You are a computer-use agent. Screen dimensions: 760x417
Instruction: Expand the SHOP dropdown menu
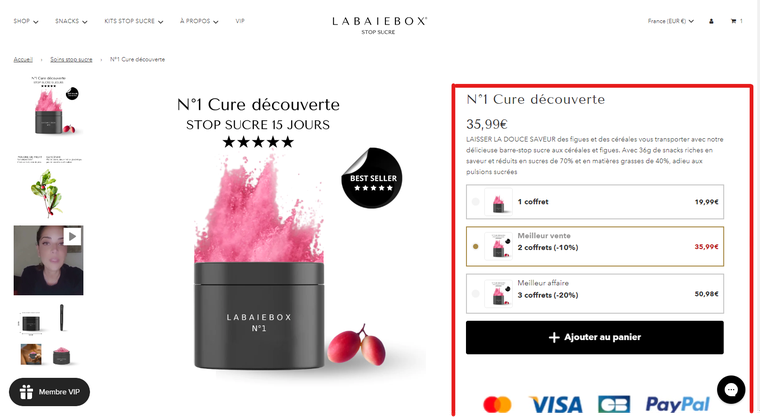point(26,21)
